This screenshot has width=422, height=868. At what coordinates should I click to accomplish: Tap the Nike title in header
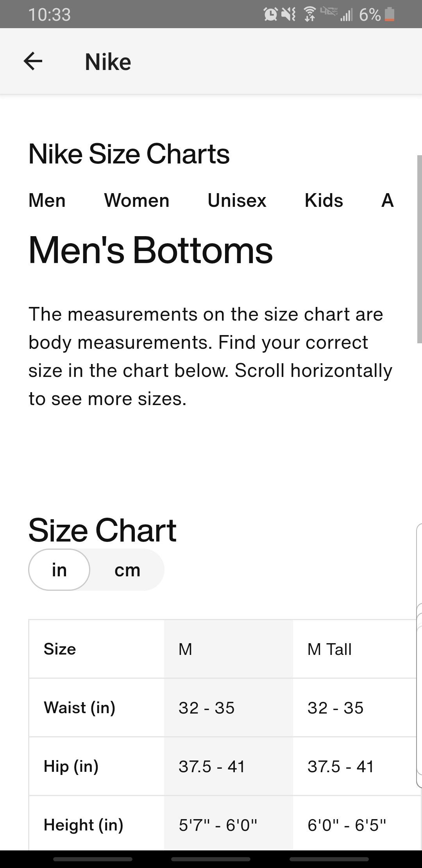(x=108, y=62)
